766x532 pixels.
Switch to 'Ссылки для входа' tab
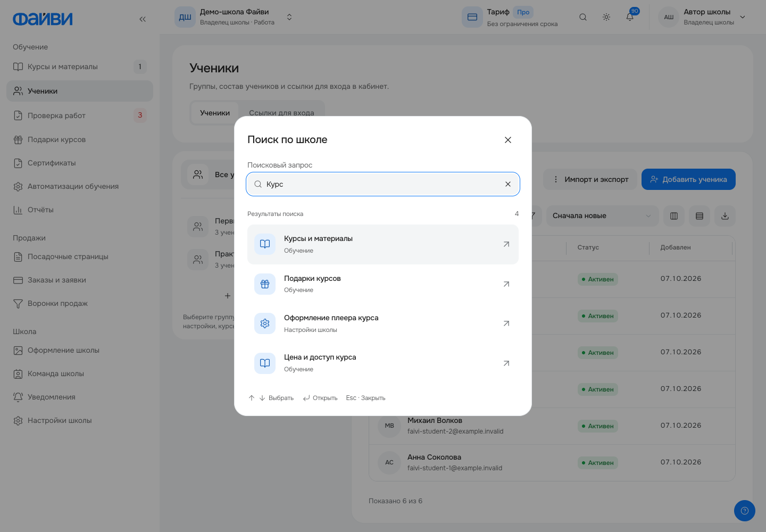pos(281,113)
